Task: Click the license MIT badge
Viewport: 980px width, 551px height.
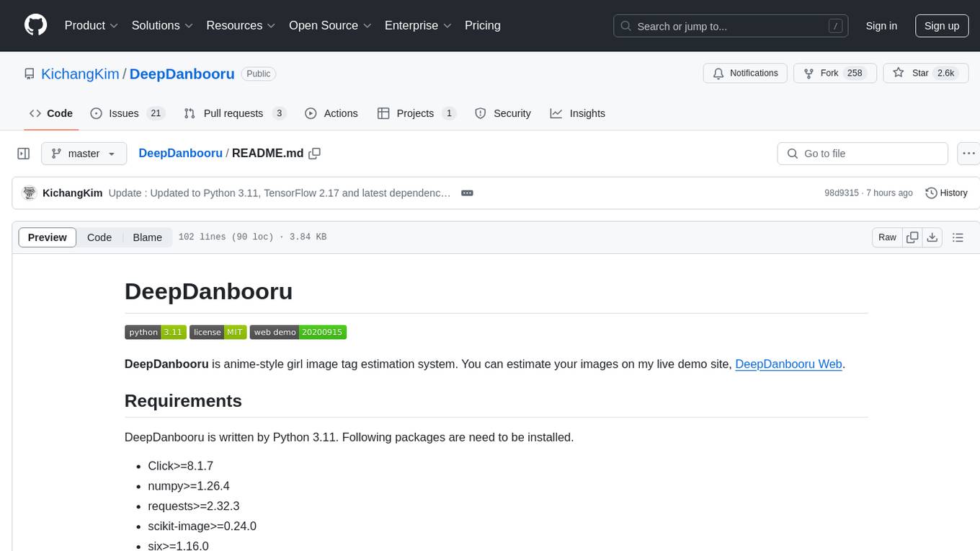Action: pos(218,332)
